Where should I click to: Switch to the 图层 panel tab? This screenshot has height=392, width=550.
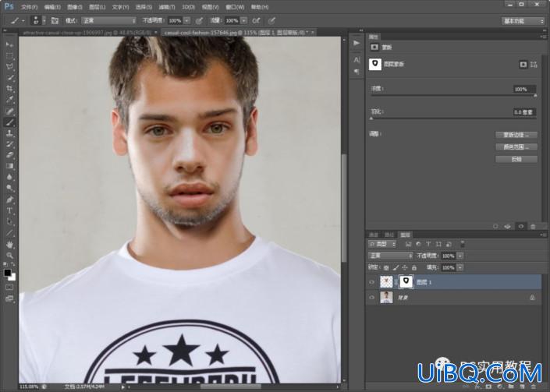click(406, 235)
